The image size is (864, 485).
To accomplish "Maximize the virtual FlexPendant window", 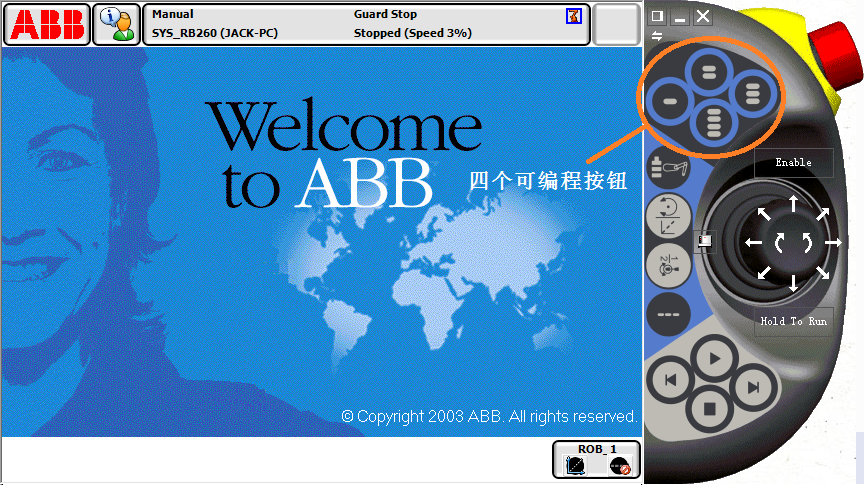I will click(x=657, y=16).
